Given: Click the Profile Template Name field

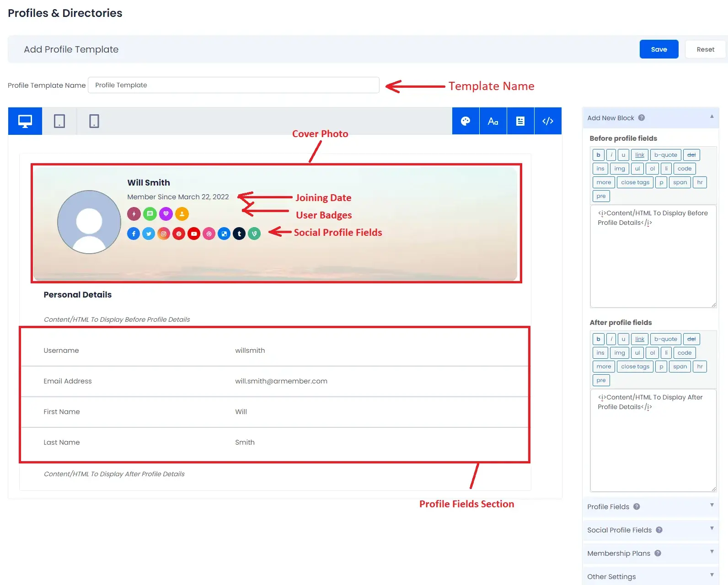Looking at the screenshot, I should (x=233, y=85).
